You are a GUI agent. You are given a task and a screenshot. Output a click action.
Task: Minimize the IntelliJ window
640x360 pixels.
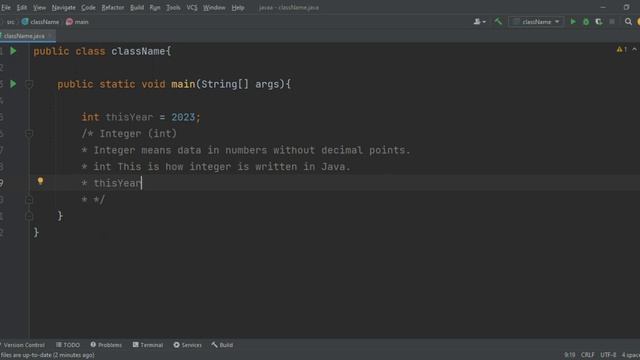(x=603, y=7)
